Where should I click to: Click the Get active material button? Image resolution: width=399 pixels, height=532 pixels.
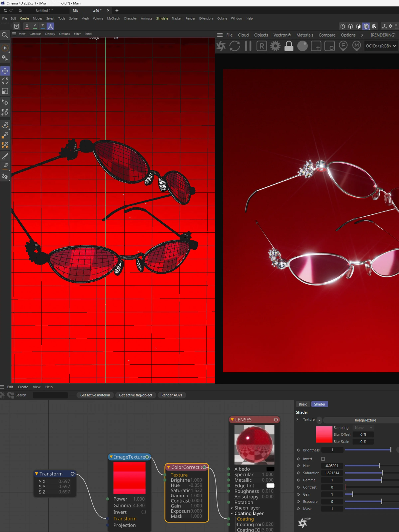pyautogui.click(x=95, y=395)
